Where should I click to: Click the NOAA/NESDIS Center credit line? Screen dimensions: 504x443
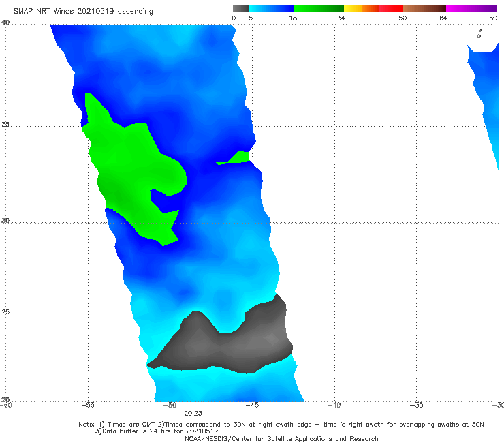point(281,438)
